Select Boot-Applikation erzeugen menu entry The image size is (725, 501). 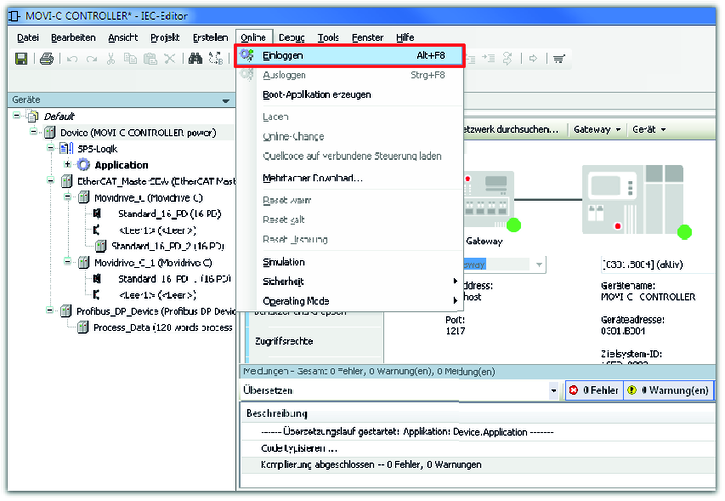tap(316, 95)
